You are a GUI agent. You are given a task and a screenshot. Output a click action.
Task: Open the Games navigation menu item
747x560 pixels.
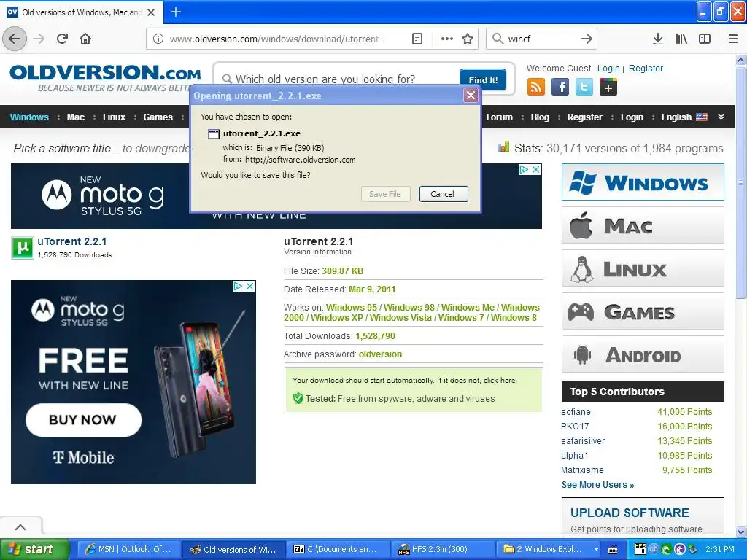158,117
